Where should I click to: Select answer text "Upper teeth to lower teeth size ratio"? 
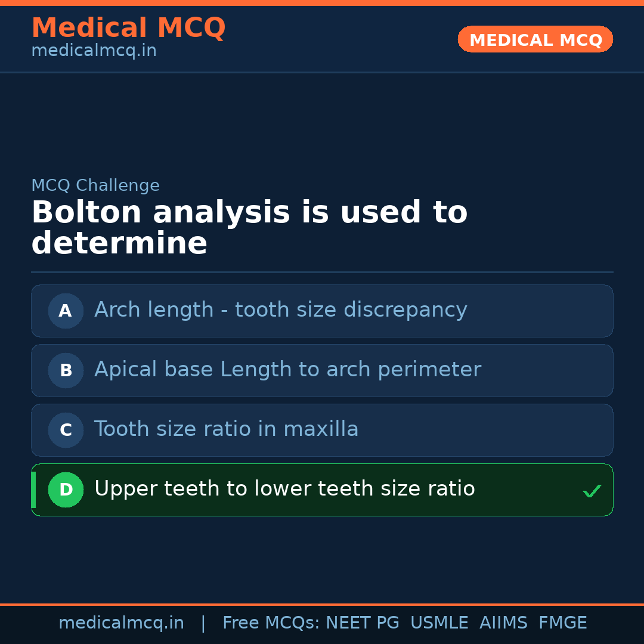284,489
